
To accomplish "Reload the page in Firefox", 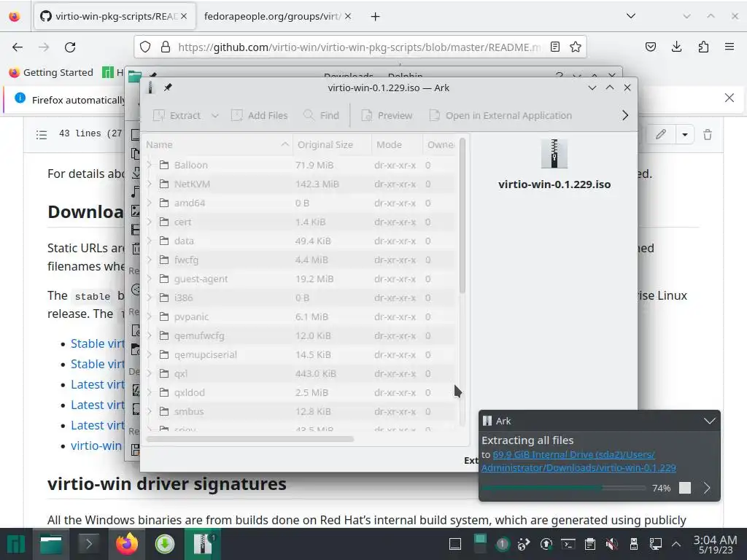I will pos(70,47).
